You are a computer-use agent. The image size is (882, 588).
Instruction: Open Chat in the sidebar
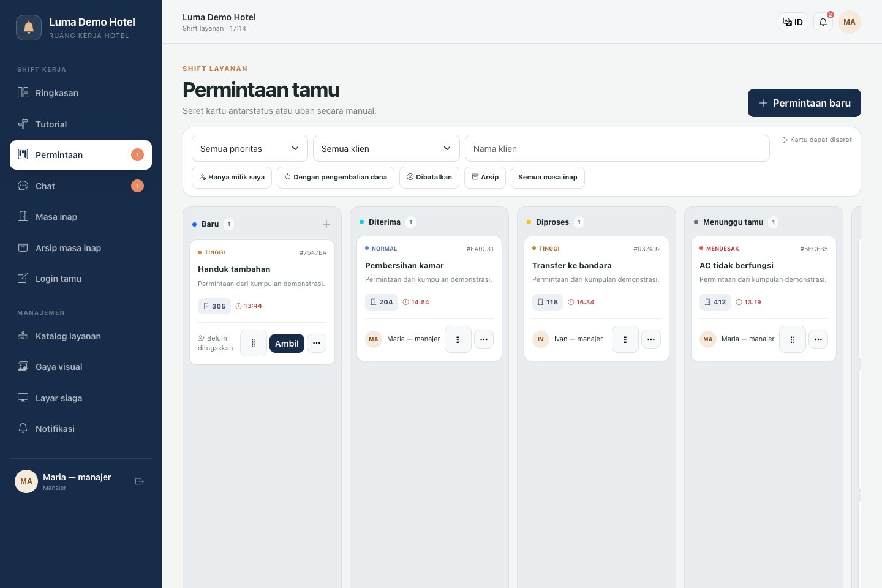tap(81, 186)
